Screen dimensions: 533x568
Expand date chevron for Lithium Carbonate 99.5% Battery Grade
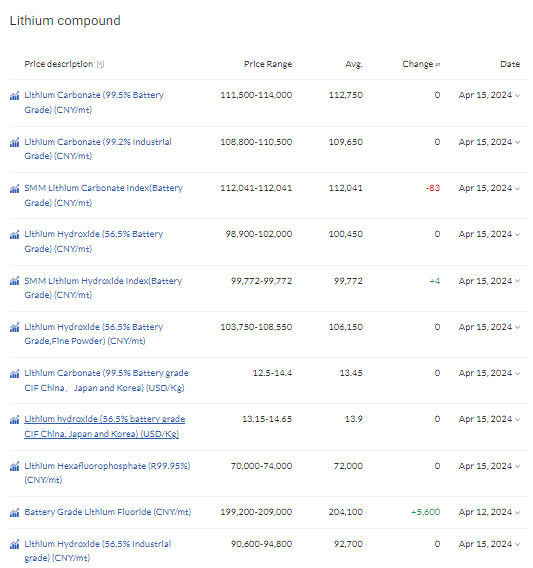click(517, 96)
